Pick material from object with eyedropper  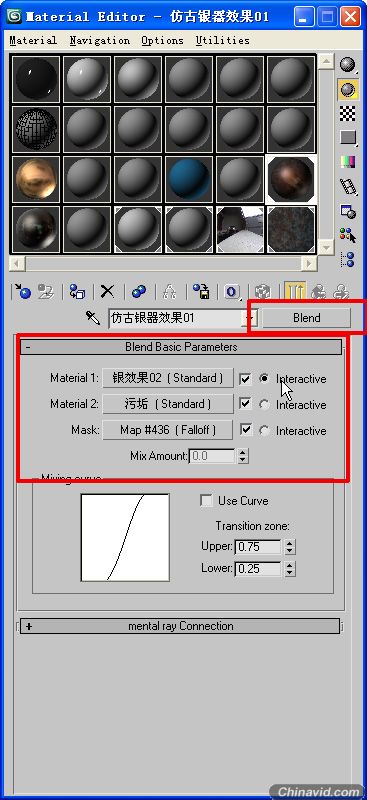coord(93,318)
